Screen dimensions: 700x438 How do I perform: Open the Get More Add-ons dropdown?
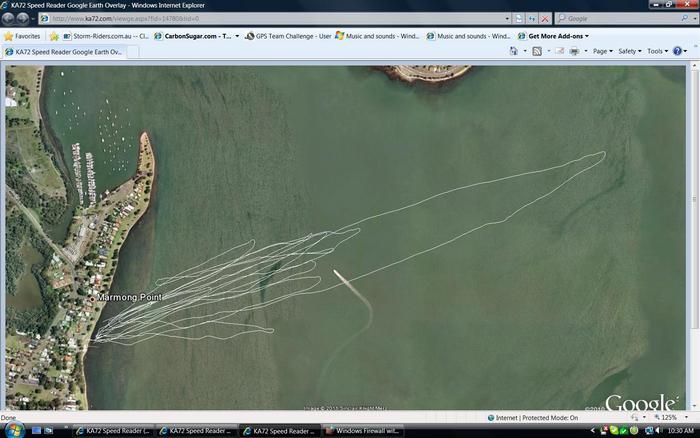point(557,36)
